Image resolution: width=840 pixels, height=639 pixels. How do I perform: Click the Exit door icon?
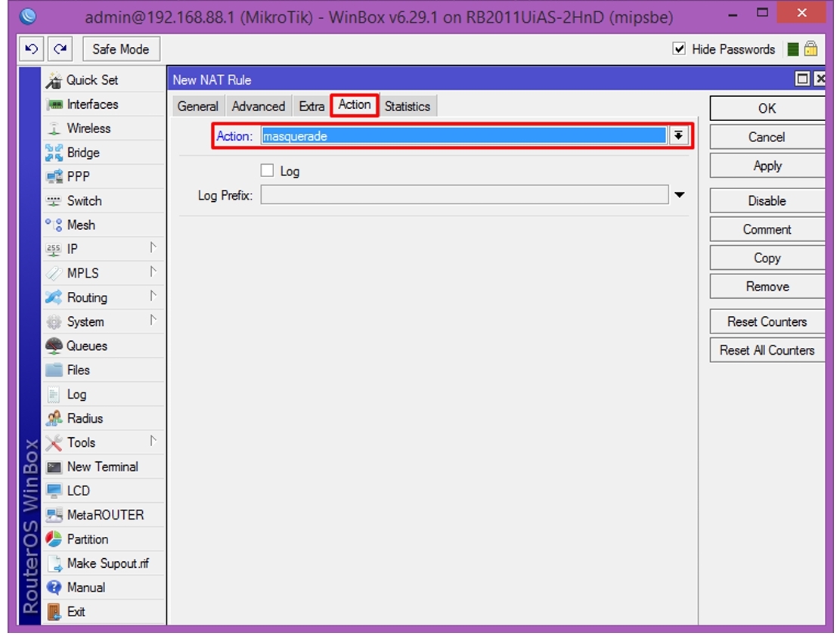(x=54, y=612)
